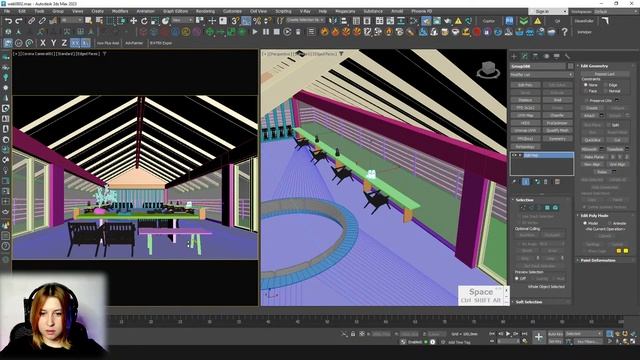
Task: Toggle the Angle Snap icon
Action: 246,21
